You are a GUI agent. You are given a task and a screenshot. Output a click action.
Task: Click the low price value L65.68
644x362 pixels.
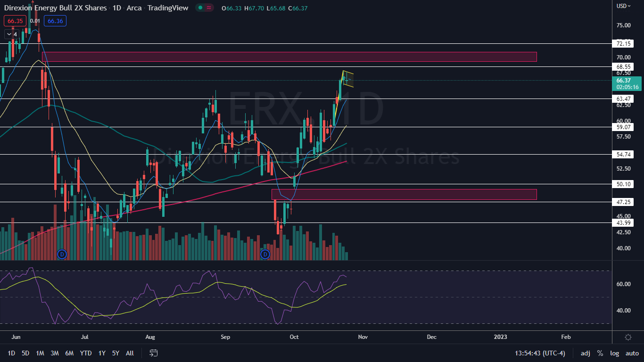[276, 8]
